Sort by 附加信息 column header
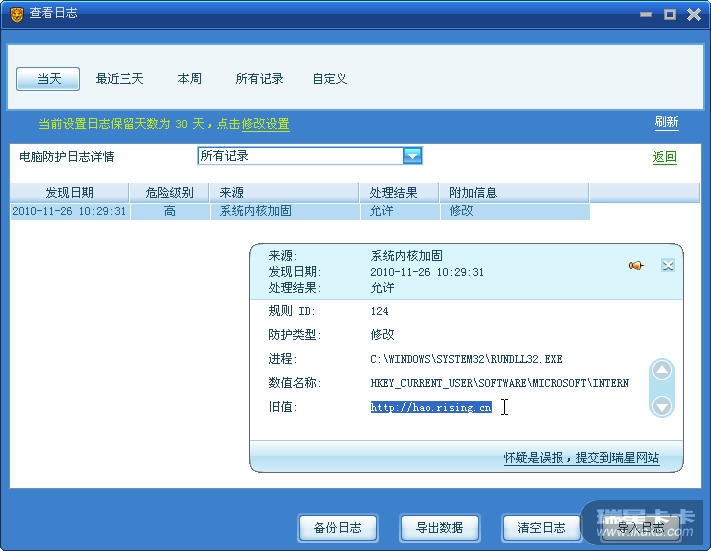711x551 pixels. click(x=514, y=193)
